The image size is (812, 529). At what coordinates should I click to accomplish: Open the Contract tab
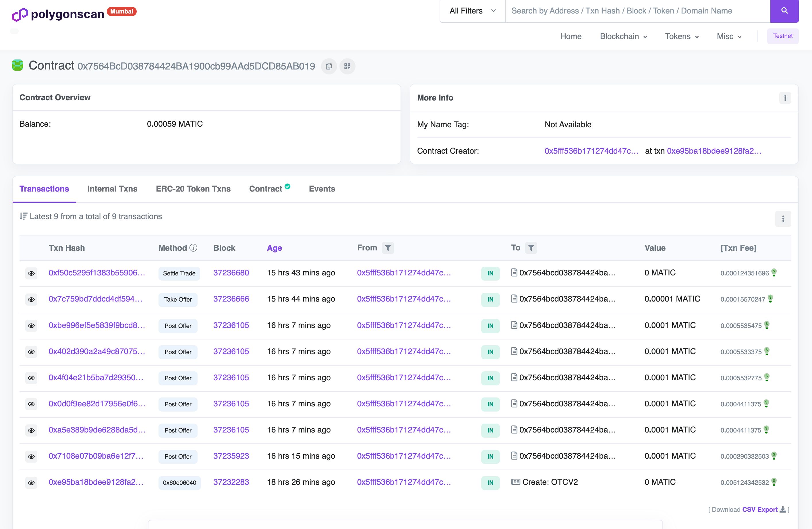click(x=266, y=189)
